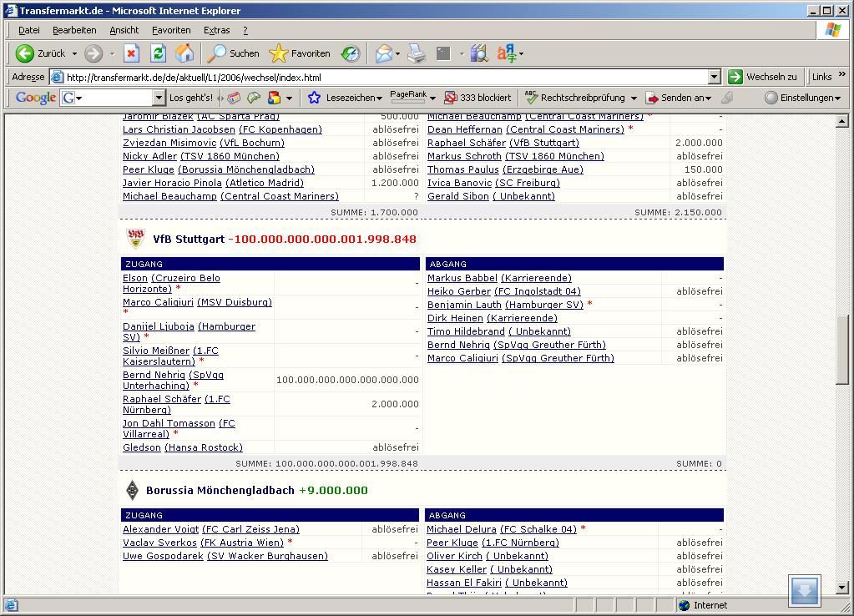The height and width of the screenshot is (616, 854).
Task: Click the Lesezeichen star icon
Action: (x=314, y=98)
